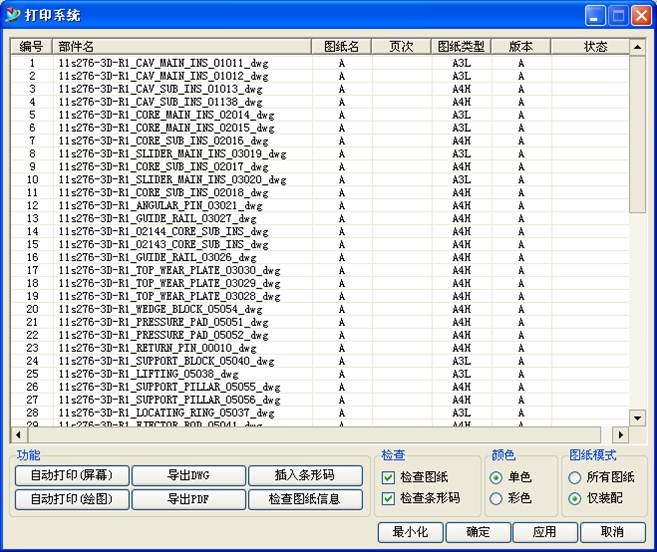The image size is (657, 552).
Task: Click the 图纸类型 column header
Action: pyautogui.click(x=461, y=47)
